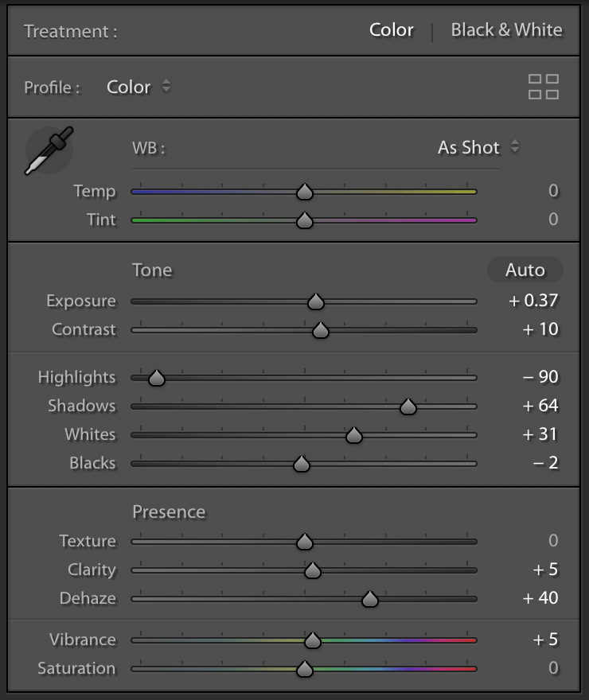The image size is (589, 700).
Task: Click the Dehaze slider handle
Action: pyautogui.click(x=371, y=598)
